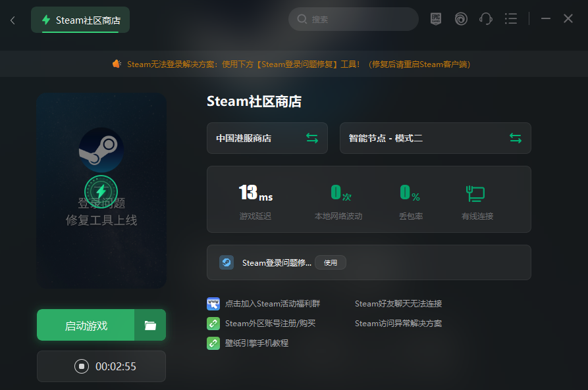The height and width of the screenshot is (390, 588).
Task: Click the search input field
Action: 353,18
